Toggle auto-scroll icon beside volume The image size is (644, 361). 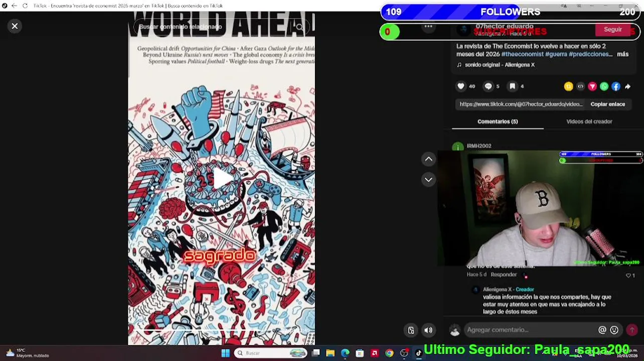click(x=411, y=330)
